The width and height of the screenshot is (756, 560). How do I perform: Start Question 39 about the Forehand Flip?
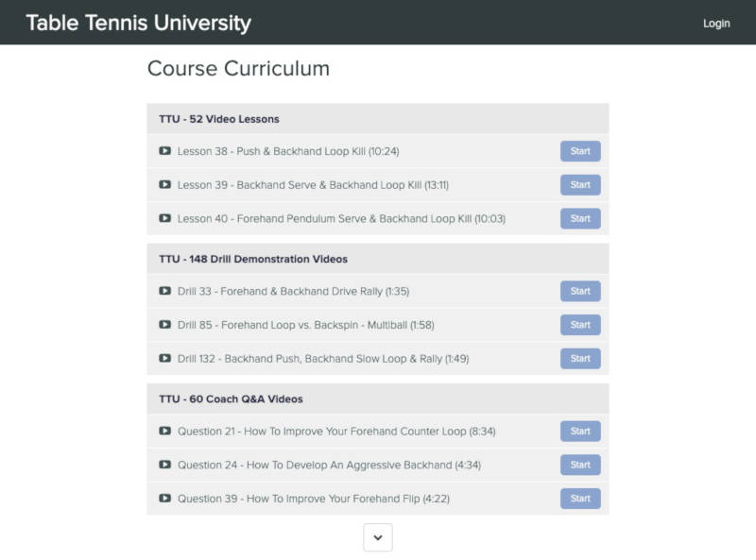click(x=580, y=499)
